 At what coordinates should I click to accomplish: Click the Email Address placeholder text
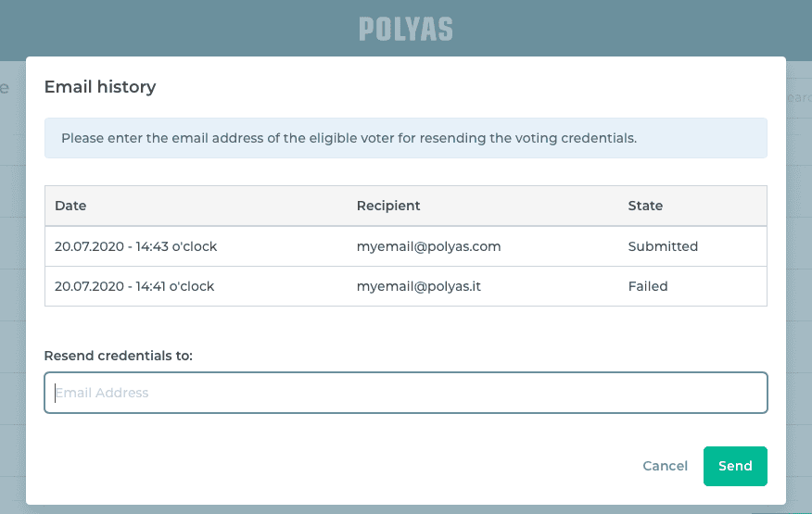(x=102, y=393)
